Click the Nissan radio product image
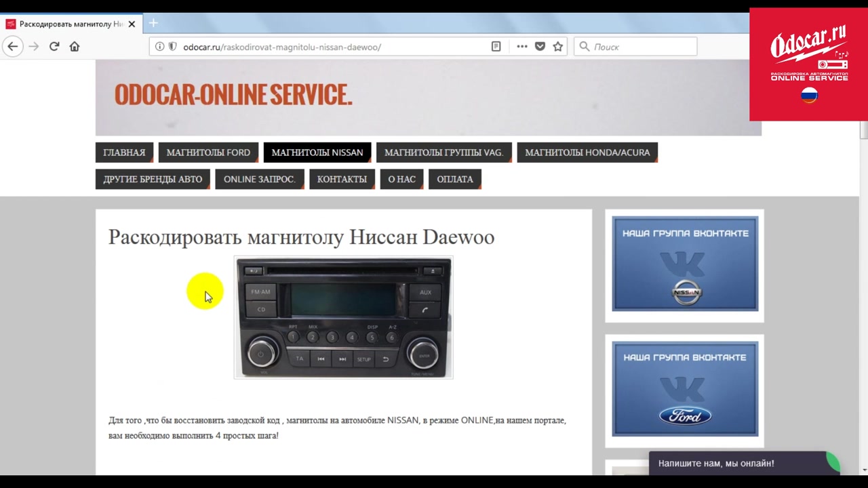Image resolution: width=868 pixels, height=488 pixels. pos(344,317)
